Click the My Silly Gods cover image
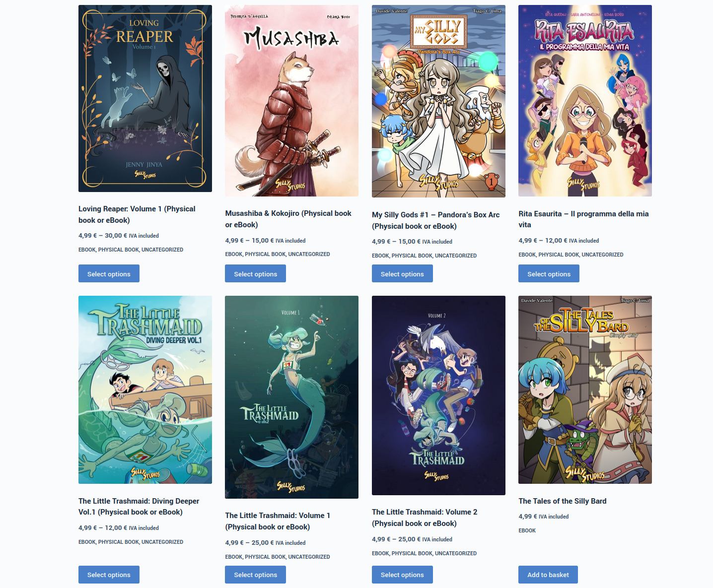 [438, 101]
